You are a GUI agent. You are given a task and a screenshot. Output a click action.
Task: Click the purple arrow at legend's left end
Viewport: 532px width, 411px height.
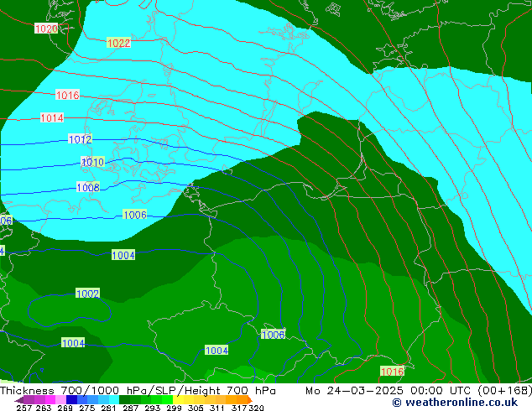[19, 399]
